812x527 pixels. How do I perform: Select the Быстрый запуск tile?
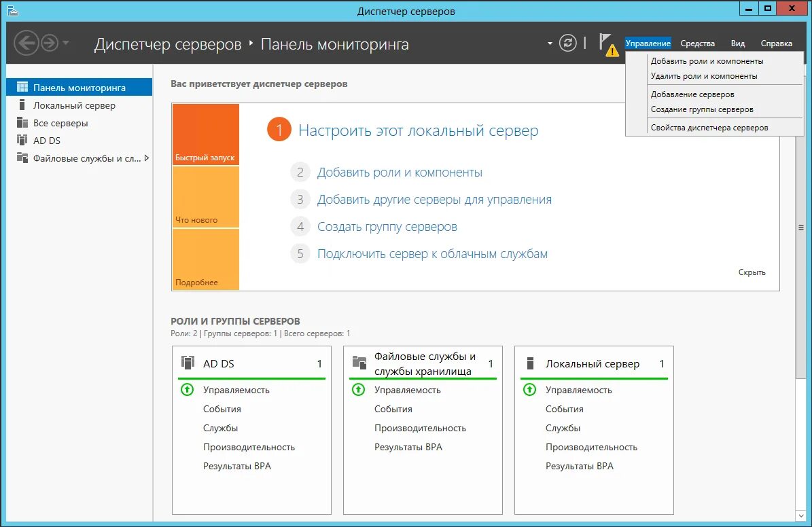coord(206,134)
